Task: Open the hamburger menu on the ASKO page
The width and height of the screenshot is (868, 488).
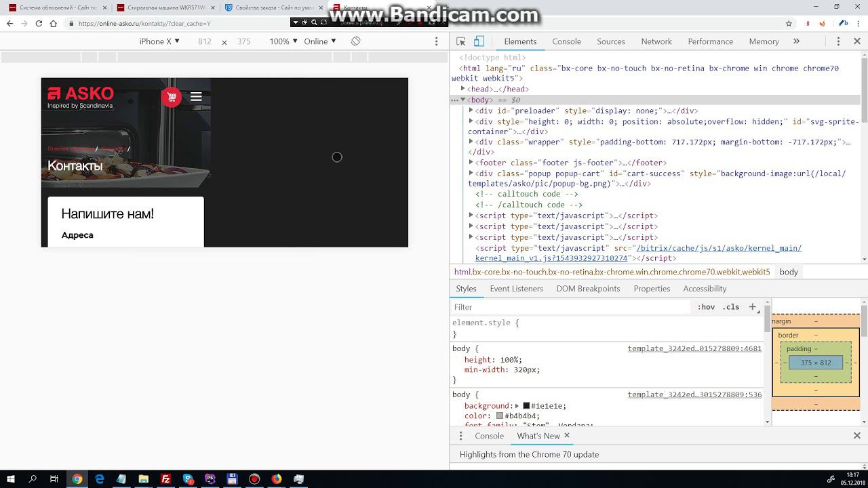Action: (196, 97)
